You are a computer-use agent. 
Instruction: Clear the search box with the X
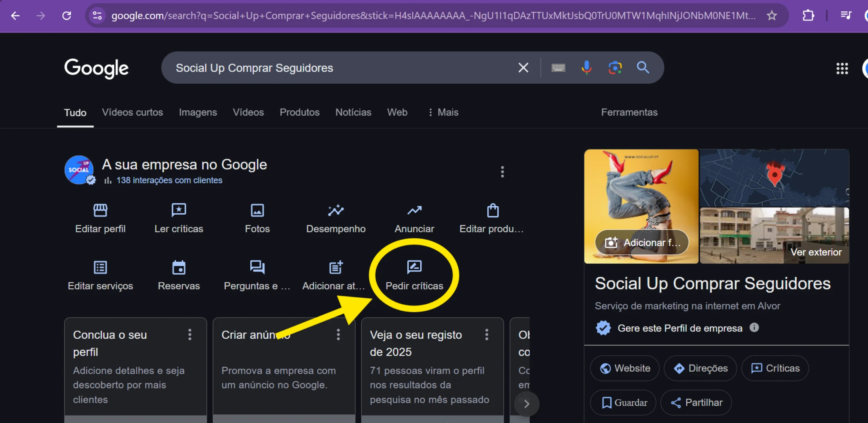(x=523, y=68)
